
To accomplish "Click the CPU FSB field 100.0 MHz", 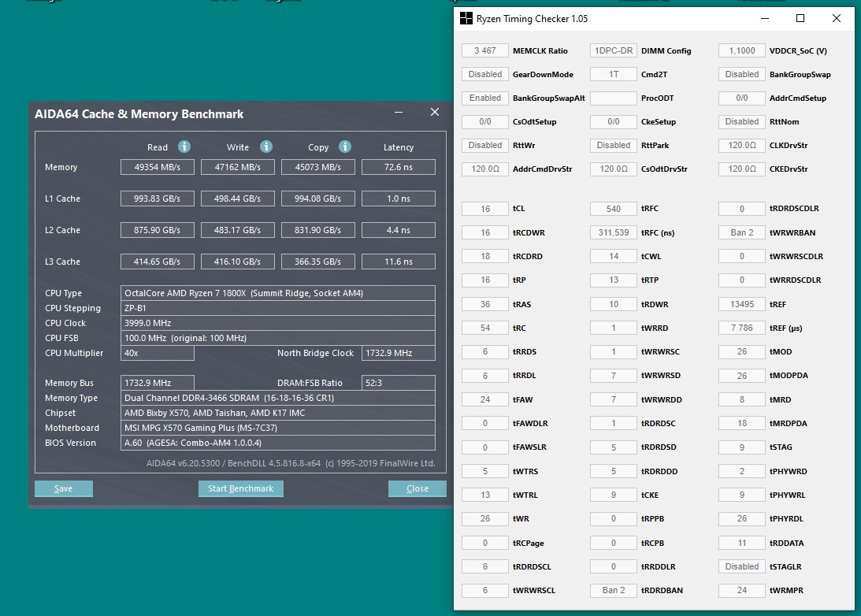I will click(278, 338).
